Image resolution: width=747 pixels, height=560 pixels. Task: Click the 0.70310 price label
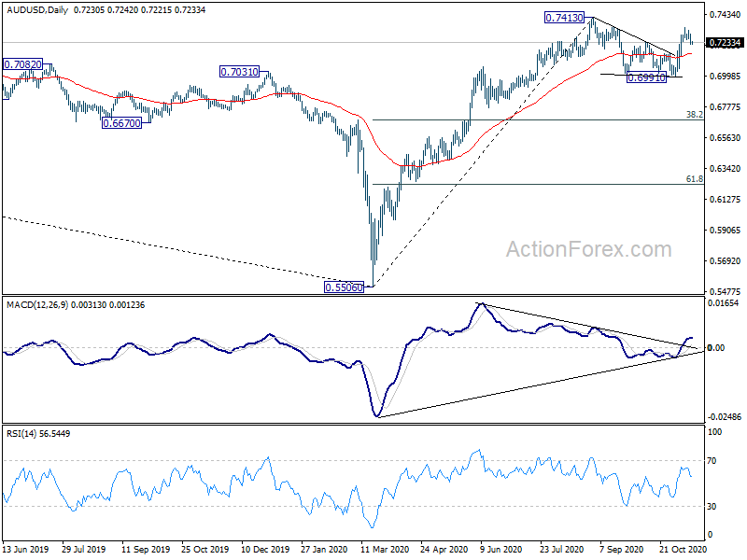pos(239,72)
